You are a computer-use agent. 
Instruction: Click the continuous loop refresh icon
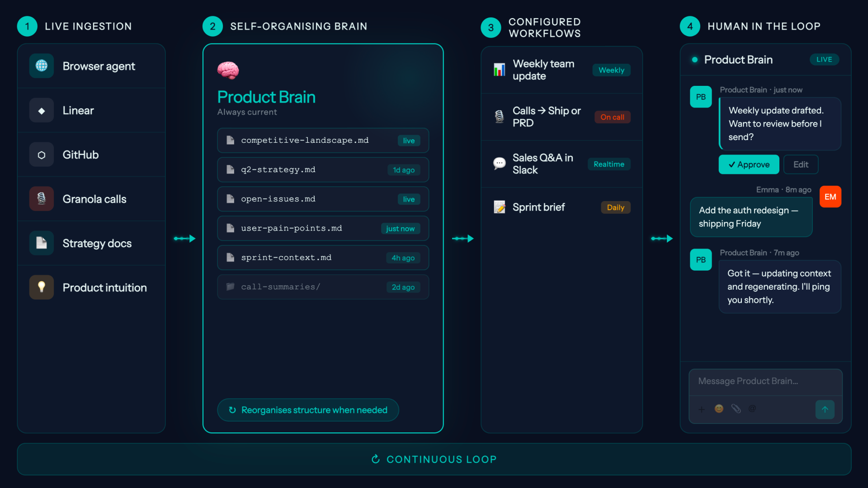pos(375,459)
